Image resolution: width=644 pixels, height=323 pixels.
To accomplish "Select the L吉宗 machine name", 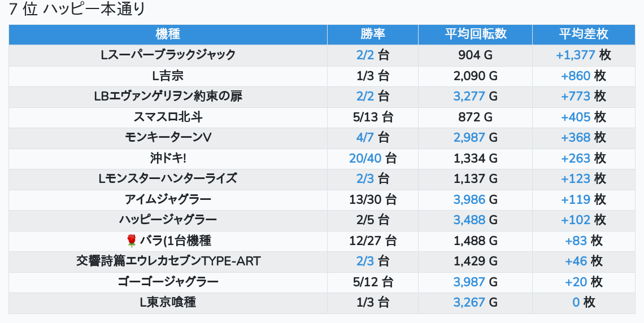I will click(168, 76).
